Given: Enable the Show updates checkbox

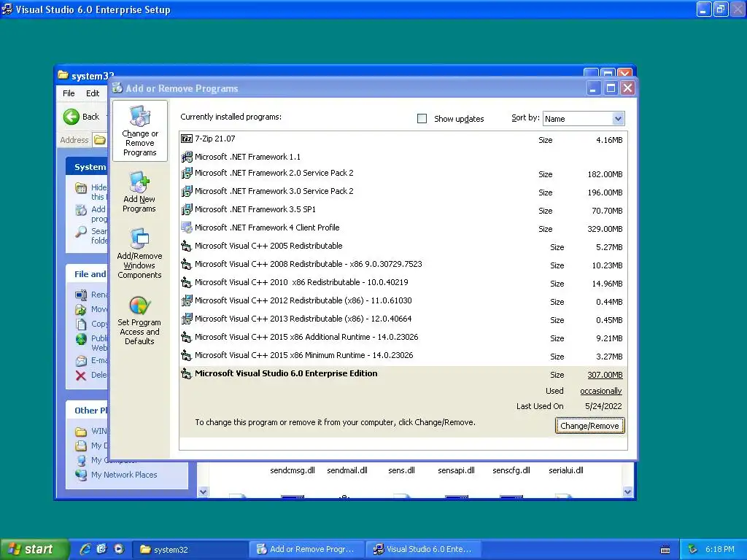Looking at the screenshot, I should pyautogui.click(x=422, y=119).
